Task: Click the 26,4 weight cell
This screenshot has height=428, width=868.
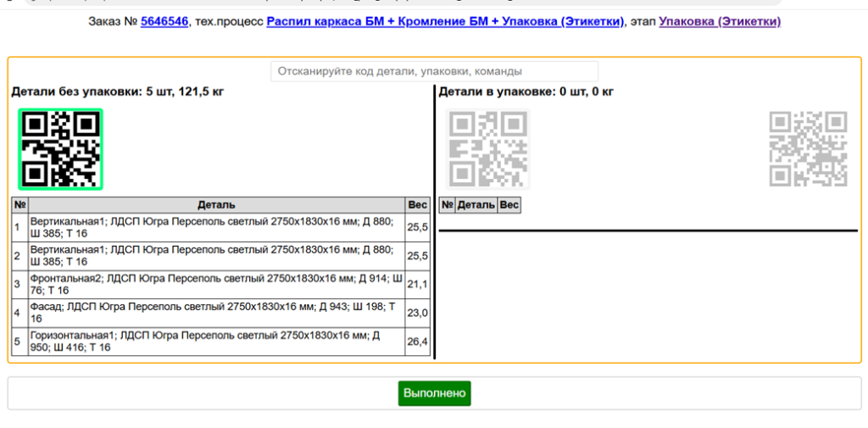Action: 418,342
